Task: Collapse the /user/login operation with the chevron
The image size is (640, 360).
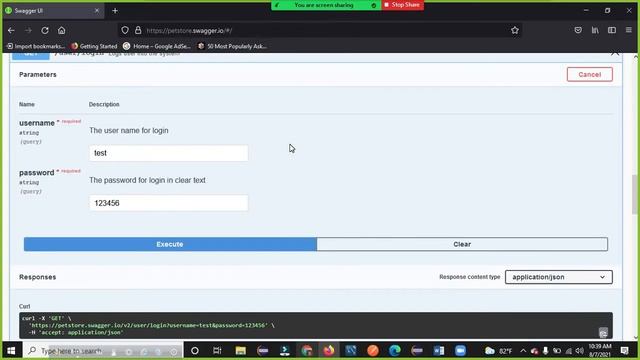Action: 615,53
